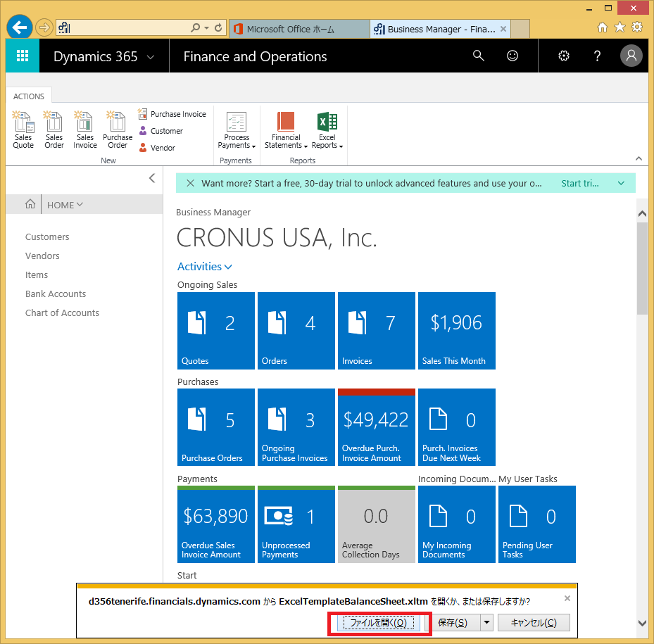654x644 pixels.
Task: Close the Business Manager browser tab
Action: pos(503,29)
